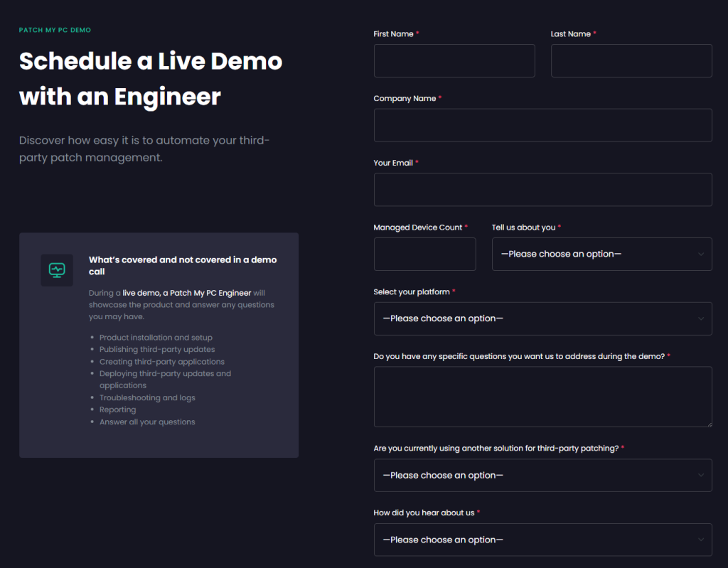Expand the third-party patching solution dropdown

[542, 475]
